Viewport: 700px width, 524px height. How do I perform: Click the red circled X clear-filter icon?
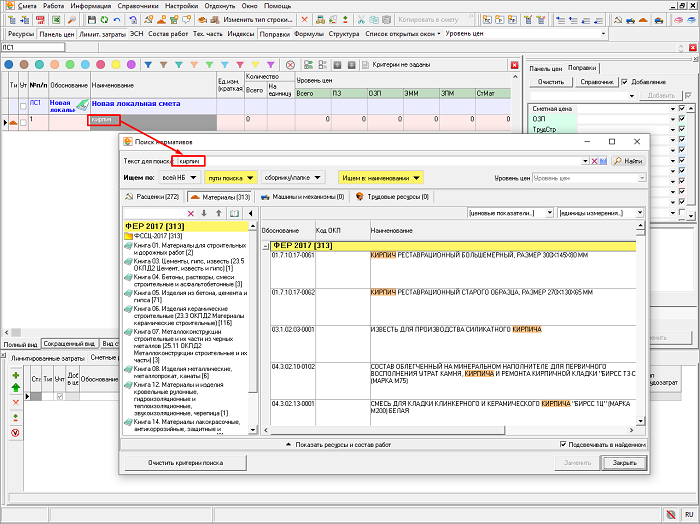coord(290,65)
